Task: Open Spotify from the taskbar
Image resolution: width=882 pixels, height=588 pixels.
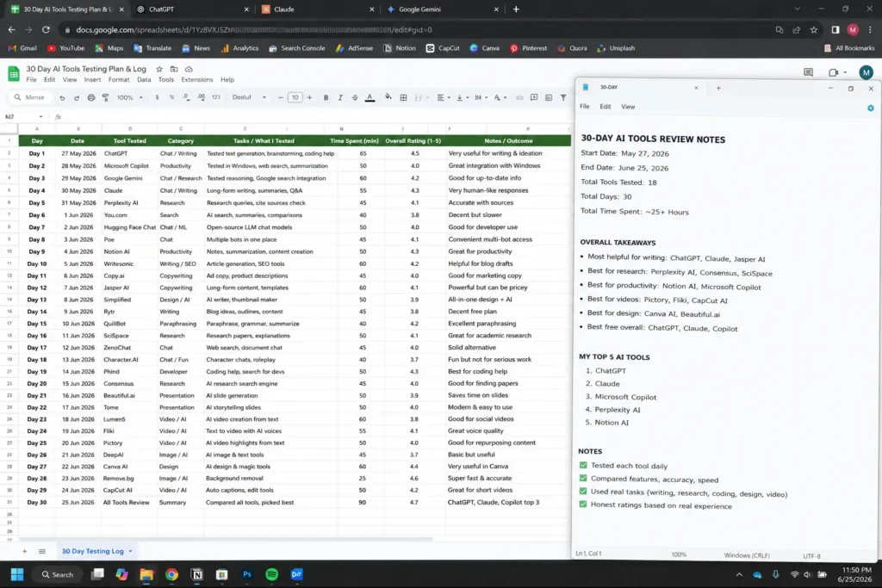Action: (271, 574)
